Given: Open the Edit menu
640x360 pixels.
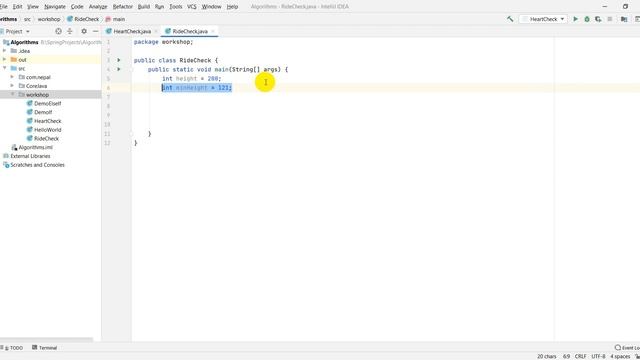Looking at the screenshot, I should click(18, 7).
